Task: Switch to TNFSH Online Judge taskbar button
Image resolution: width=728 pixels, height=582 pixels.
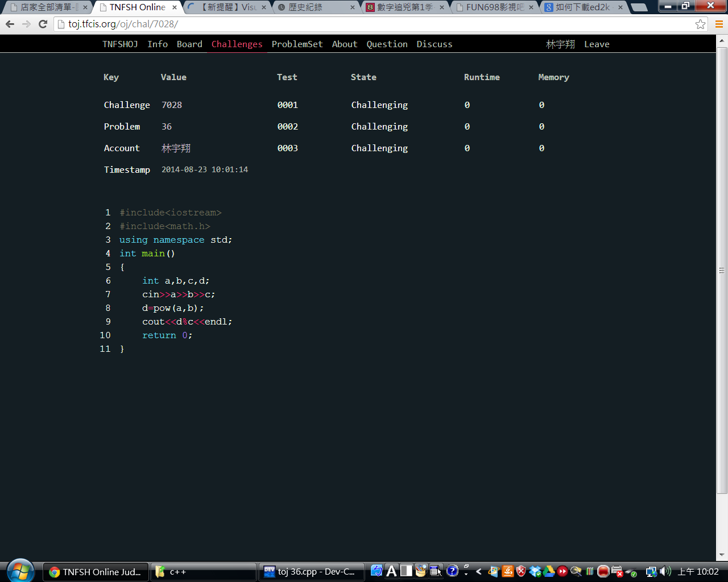Action: click(x=96, y=572)
